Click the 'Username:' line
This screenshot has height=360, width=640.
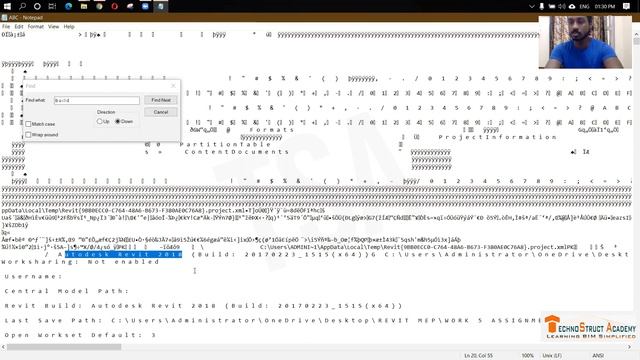pos(33,276)
